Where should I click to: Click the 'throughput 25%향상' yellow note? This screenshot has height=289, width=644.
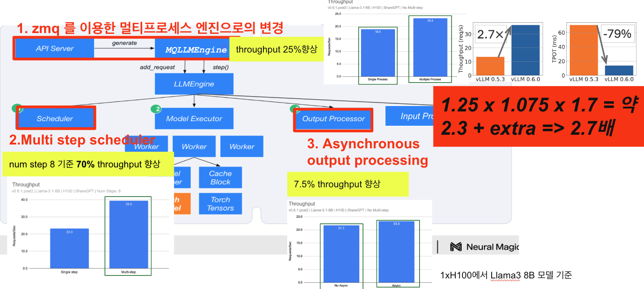pyautogui.click(x=276, y=50)
